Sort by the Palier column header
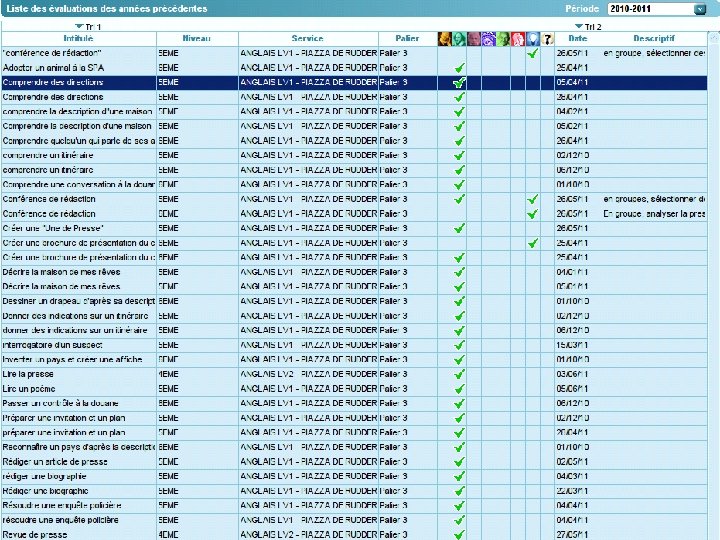 point(407,39)
